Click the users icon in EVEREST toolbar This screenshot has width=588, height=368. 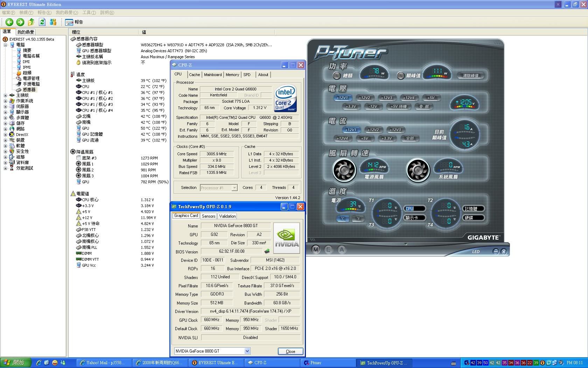(x=53, y=22)
